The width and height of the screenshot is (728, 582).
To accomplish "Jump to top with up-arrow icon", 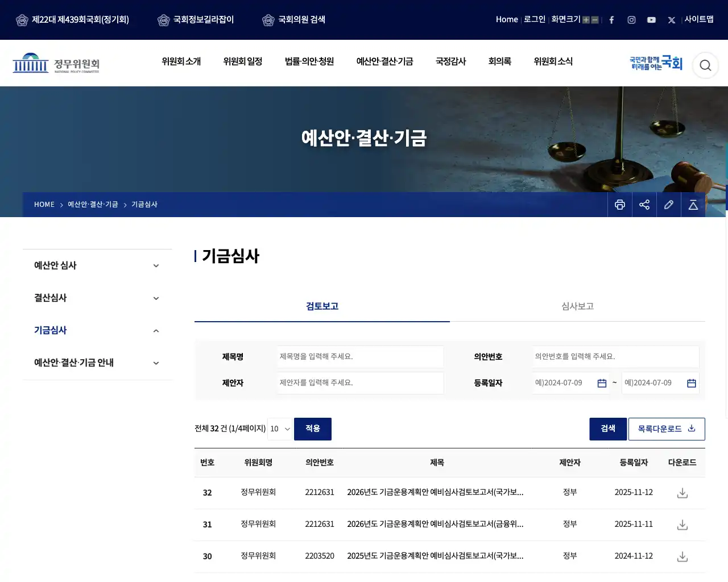I will pos(693,205).
